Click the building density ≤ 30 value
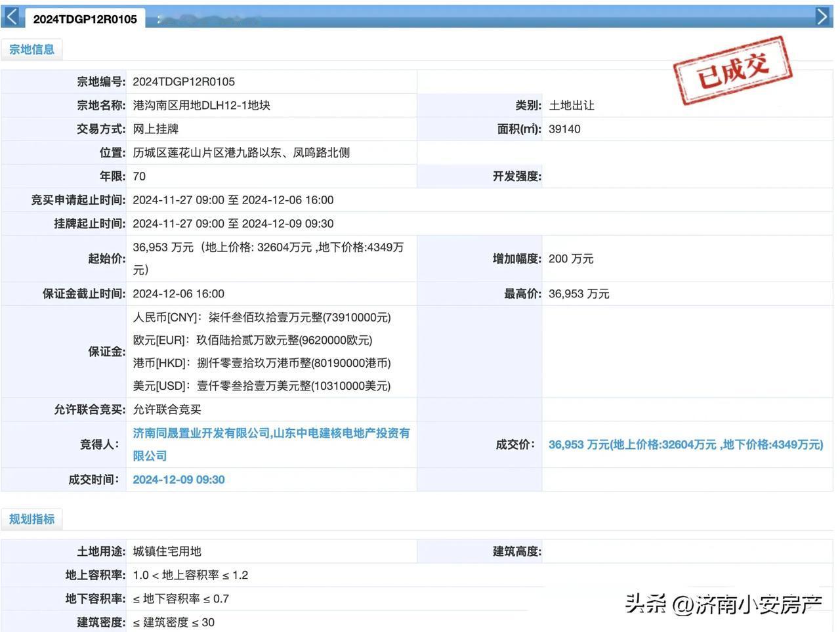The image size is (840, 632). click(174, 622)
